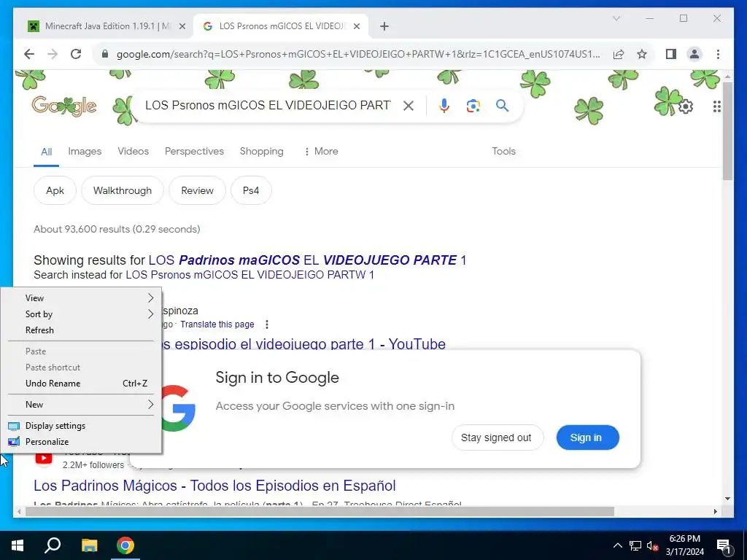Click the Translate this page link
Image resolution: width=747 pixels, height=560 pixels.
pyautogui.click(x=217, y=324)
